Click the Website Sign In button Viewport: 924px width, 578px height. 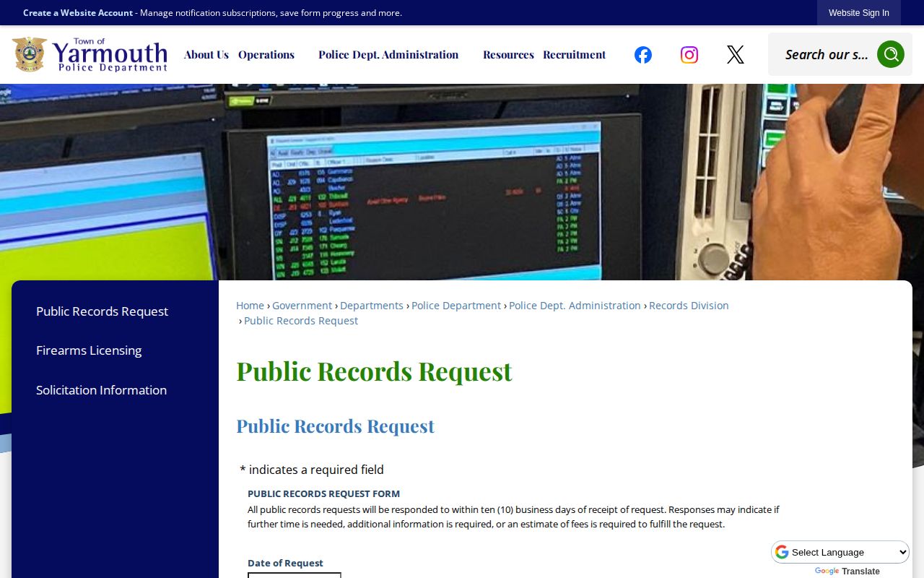coord(859,13)
